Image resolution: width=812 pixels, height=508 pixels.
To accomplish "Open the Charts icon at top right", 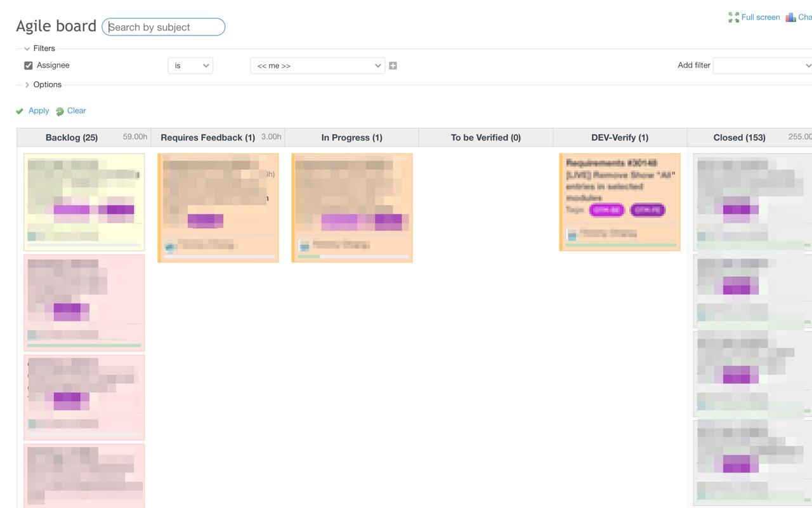I will pyautogui.click(x=790, y=17).
